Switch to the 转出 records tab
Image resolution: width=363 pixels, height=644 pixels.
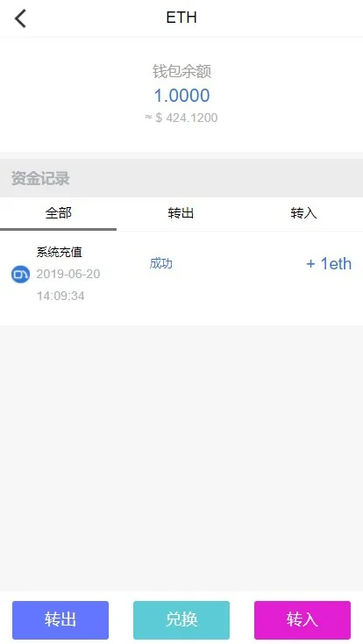[181, 213]
